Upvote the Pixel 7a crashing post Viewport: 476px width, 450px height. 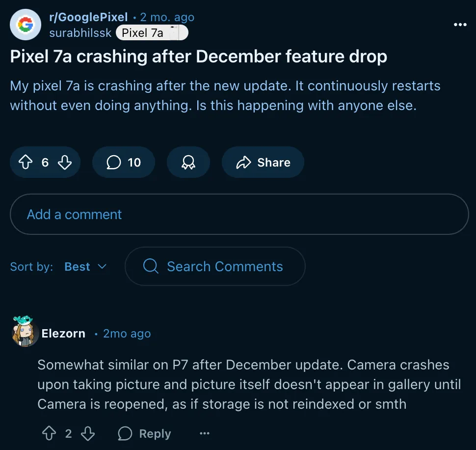(26, 163)
